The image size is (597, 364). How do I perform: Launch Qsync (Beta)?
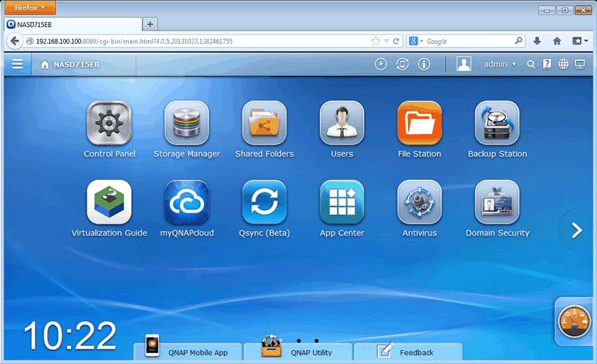coord(264,203)
